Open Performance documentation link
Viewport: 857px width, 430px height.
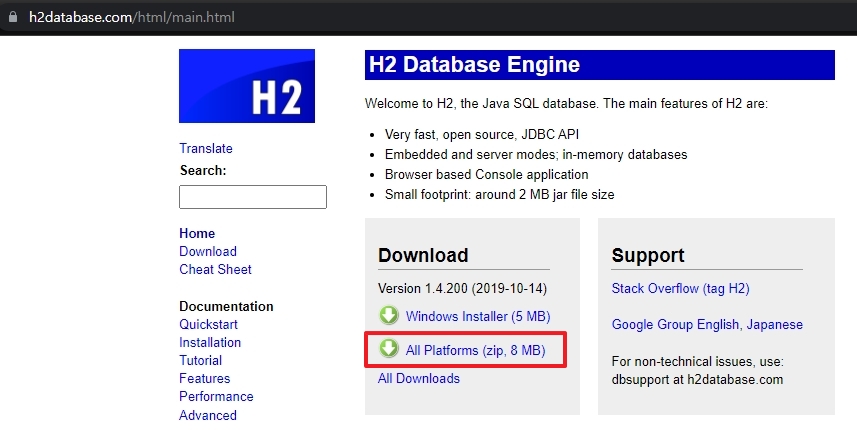(x=216, y=397)
